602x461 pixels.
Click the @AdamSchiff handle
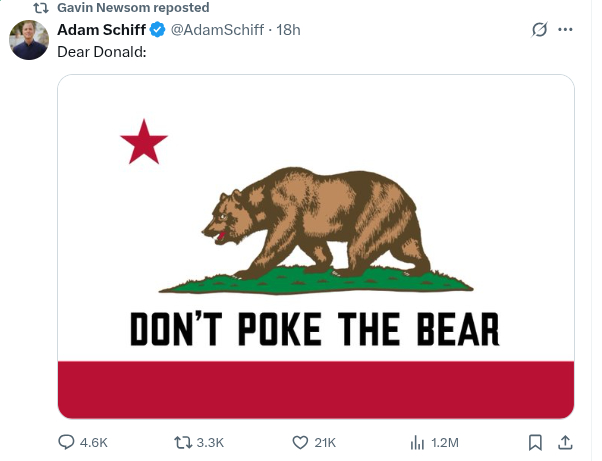pos(217,29)
